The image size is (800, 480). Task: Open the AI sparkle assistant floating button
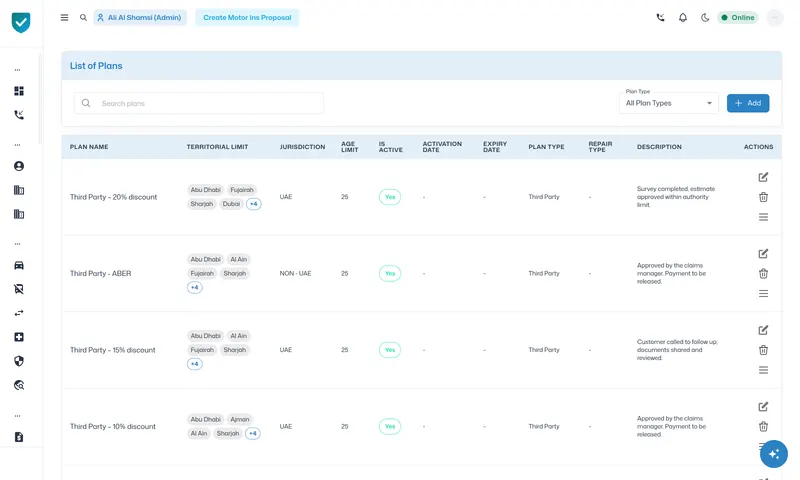point(773,454)
